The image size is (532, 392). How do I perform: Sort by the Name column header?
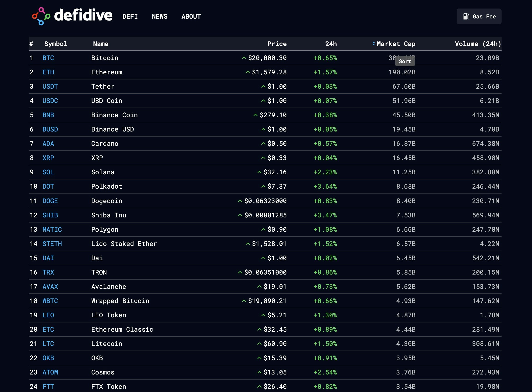[101, 44]
